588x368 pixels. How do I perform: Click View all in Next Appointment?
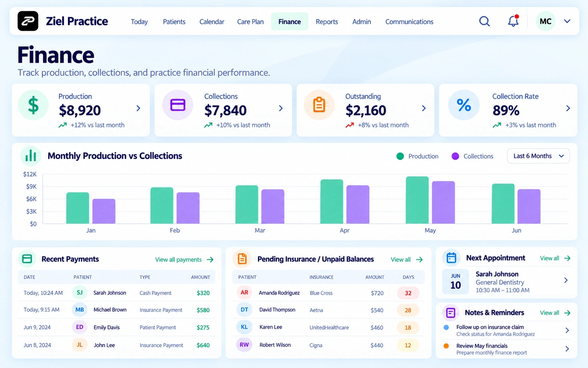pos(555,258)
